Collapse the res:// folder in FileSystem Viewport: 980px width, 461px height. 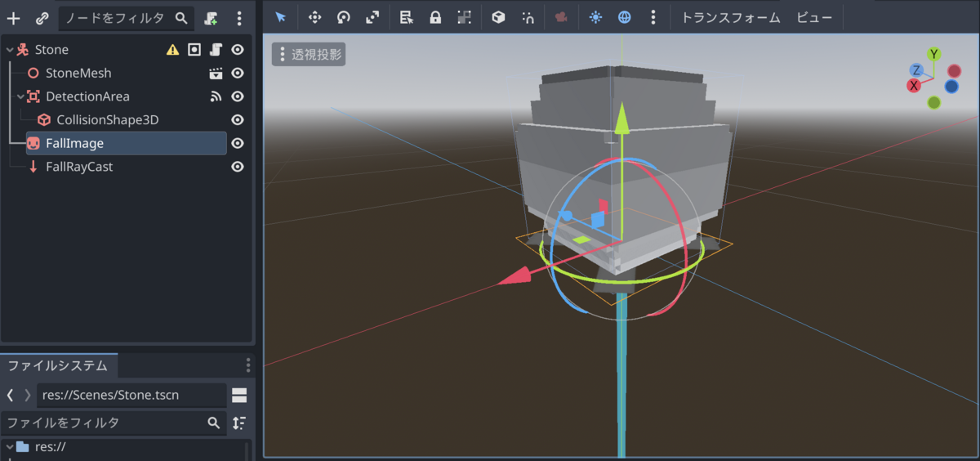pyautogui.click(x=9, y=447)
